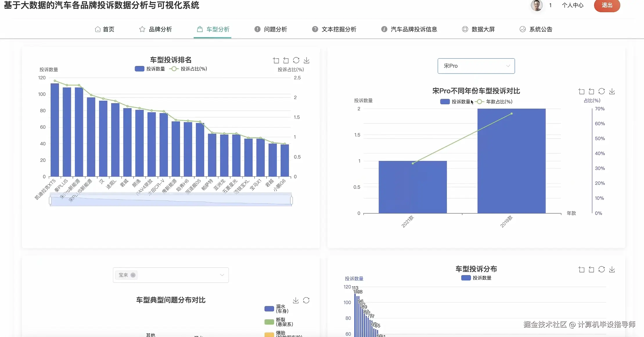Click the data zoom slider track
644x337 pixels.
[171, 200]
